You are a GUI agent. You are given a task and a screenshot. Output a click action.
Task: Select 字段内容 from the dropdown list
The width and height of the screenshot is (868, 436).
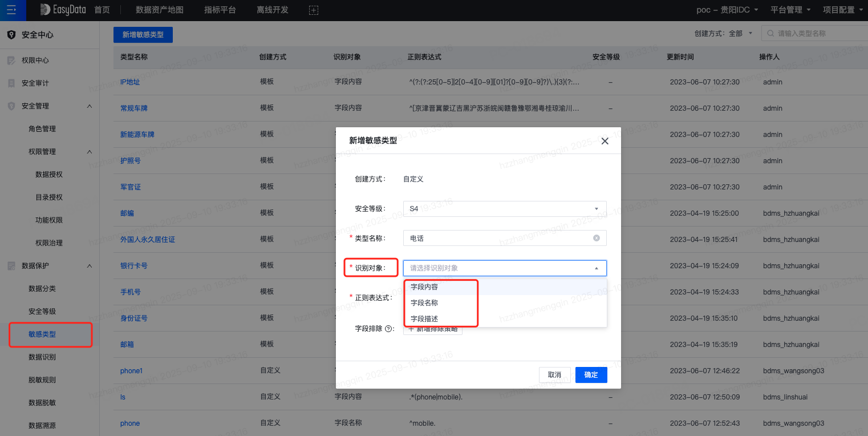click(x=424, y=287)
